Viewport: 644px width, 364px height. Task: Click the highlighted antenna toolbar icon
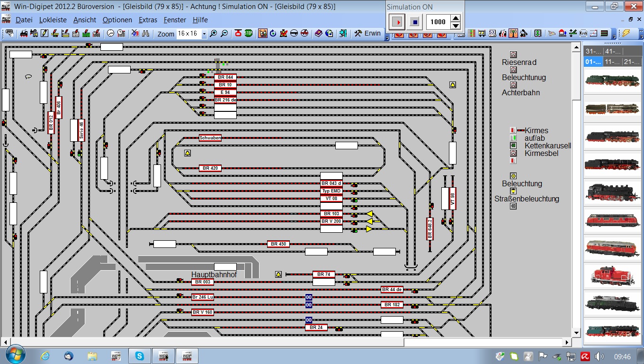(513, 34)
